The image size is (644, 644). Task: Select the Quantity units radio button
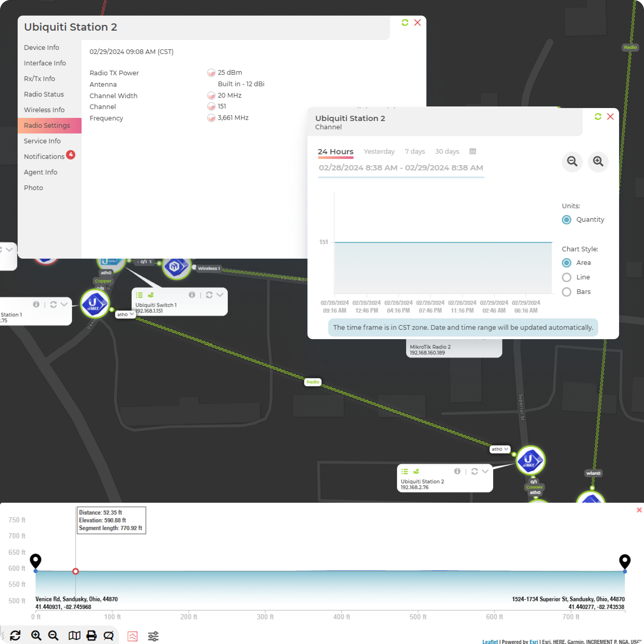pyautogui.click(x=567, y=220)
